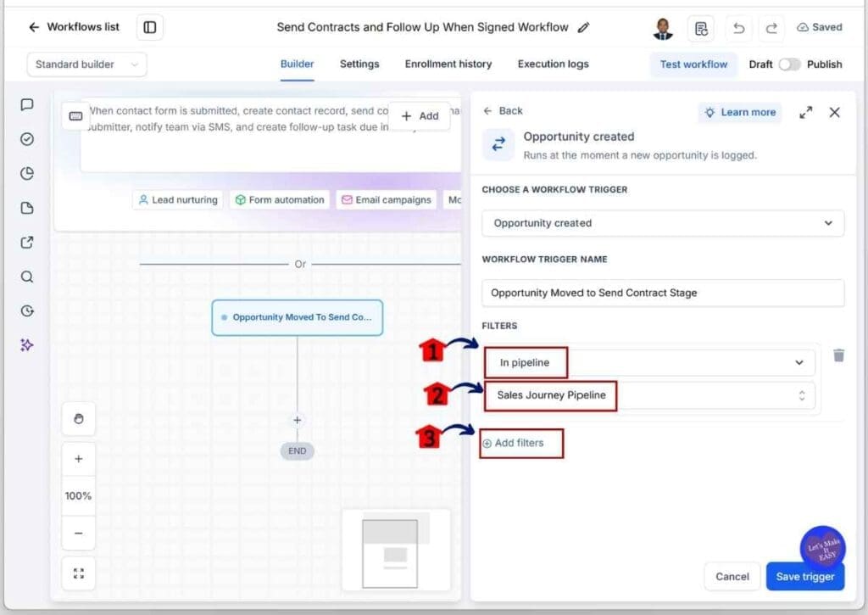Click the keyboard icon in prompt box

coord(75,116)
